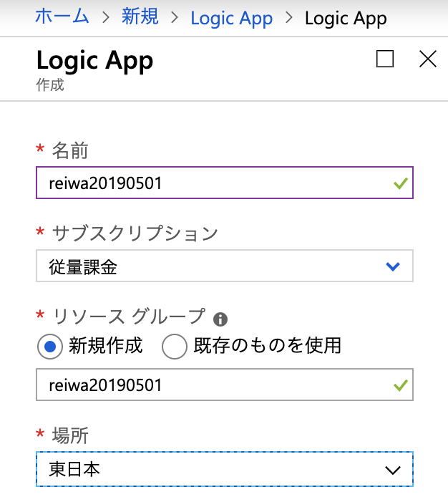Click green checkmark in 名前 field
The height and width of the screenshot is (497, 448).
pyautogui.click(x=401, y=183)
